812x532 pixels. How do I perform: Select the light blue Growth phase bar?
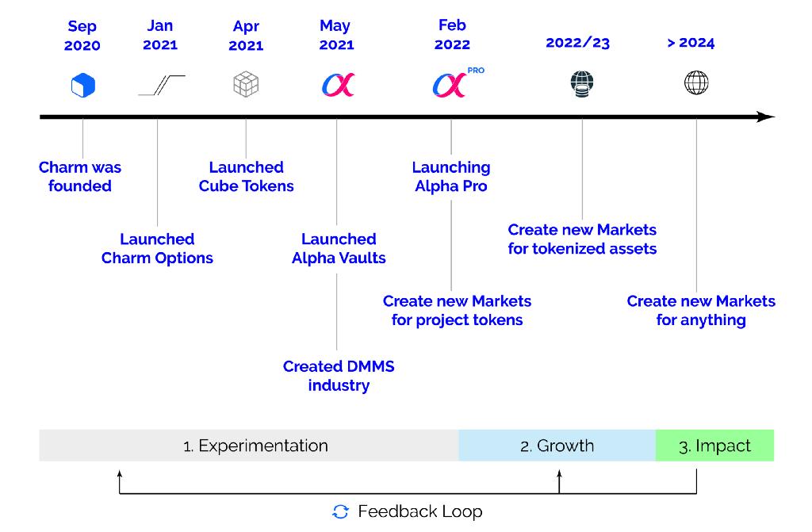coord(557,446)
